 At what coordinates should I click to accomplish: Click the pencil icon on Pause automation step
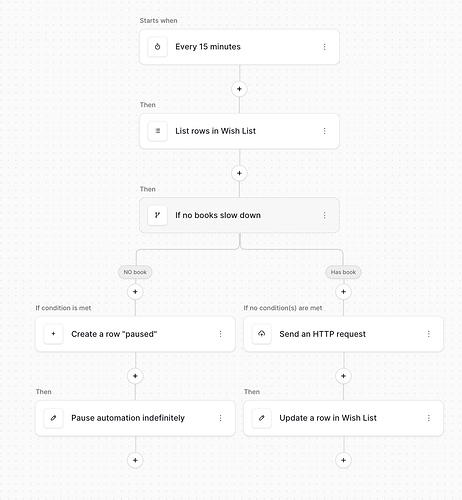click(53, 418)
